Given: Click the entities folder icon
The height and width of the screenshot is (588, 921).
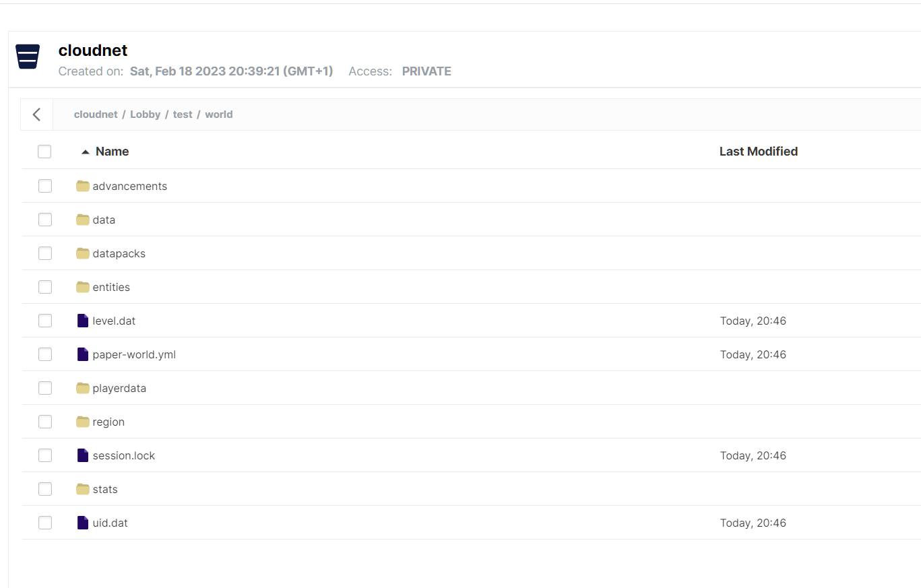Looking at the screenshot, I should [x=83, y=287].
